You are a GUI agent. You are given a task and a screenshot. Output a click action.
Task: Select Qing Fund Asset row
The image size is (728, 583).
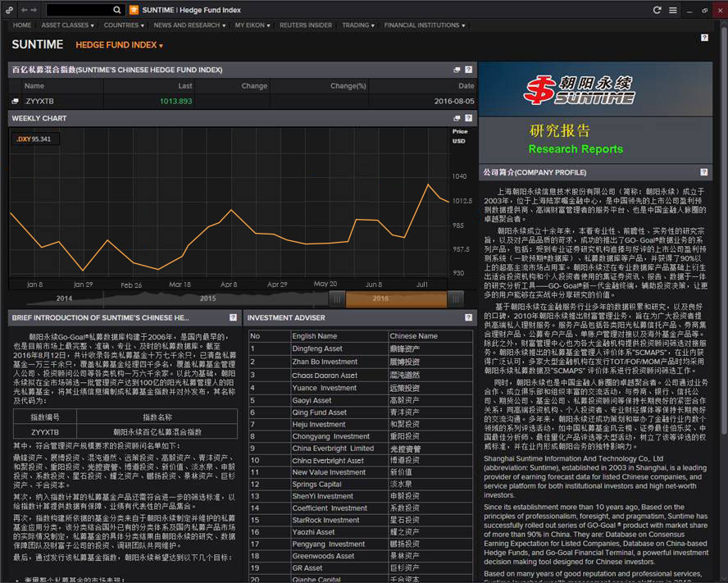pos(361,412)
